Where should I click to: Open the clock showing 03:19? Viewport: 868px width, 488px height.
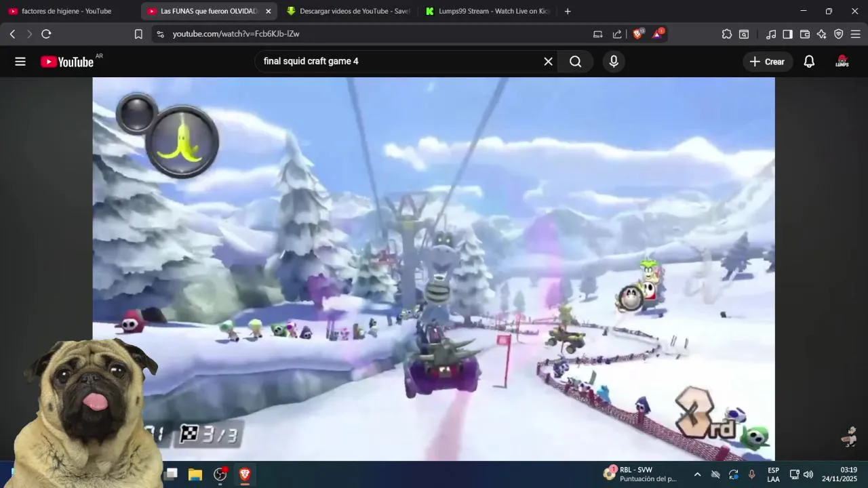pos(840,474)
